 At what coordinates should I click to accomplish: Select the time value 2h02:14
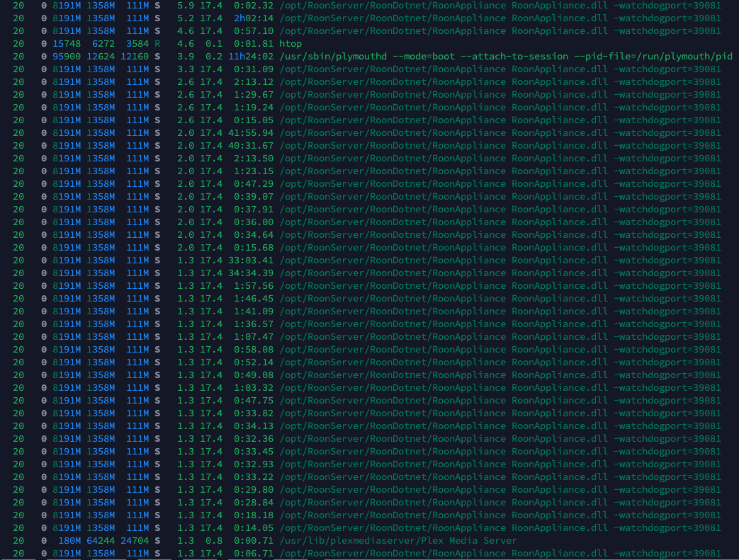coord(254,18)
